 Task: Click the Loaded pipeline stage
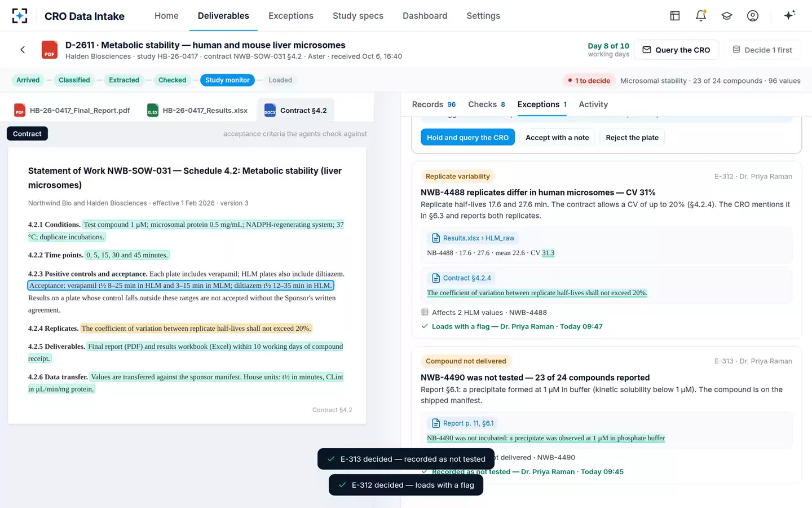(x=280, y=80)
